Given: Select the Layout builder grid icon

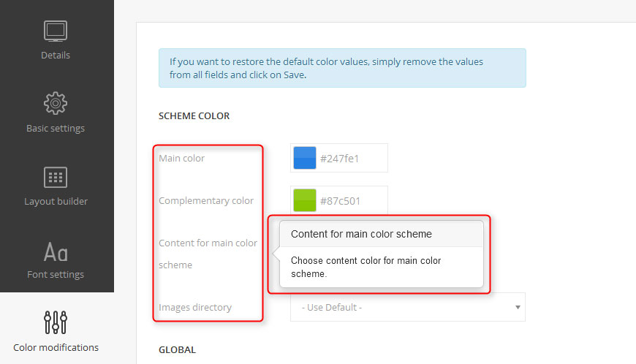Looking at the screenshot, I should pyautogui.click(x=56, y=177).
